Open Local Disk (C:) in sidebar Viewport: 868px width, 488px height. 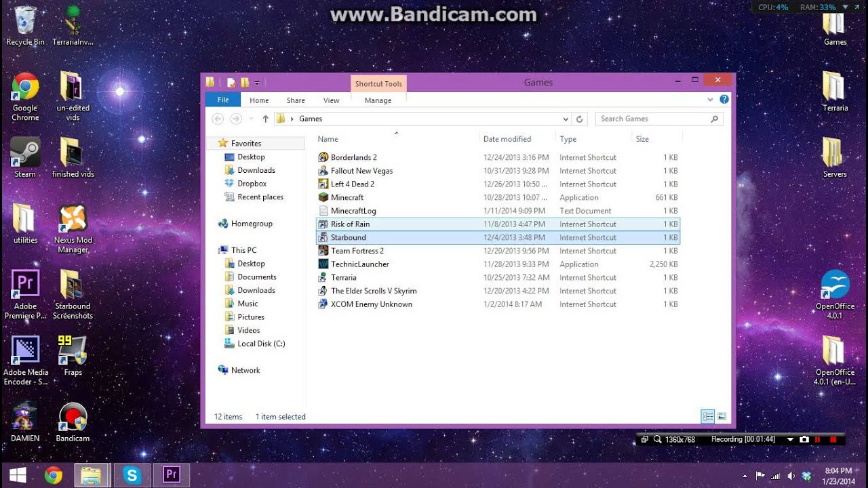(261, 344)
